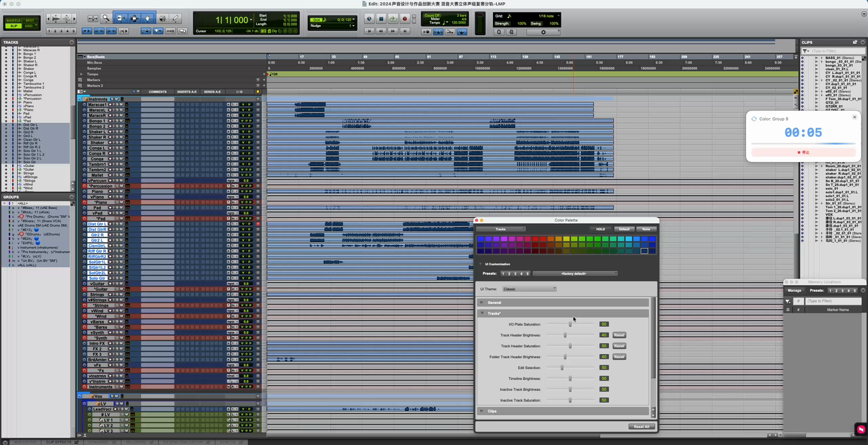The height and width of the screenshot is (445, 868).
Task: Adjust the Edit Selection slider
Action: [x=562, y=368]
